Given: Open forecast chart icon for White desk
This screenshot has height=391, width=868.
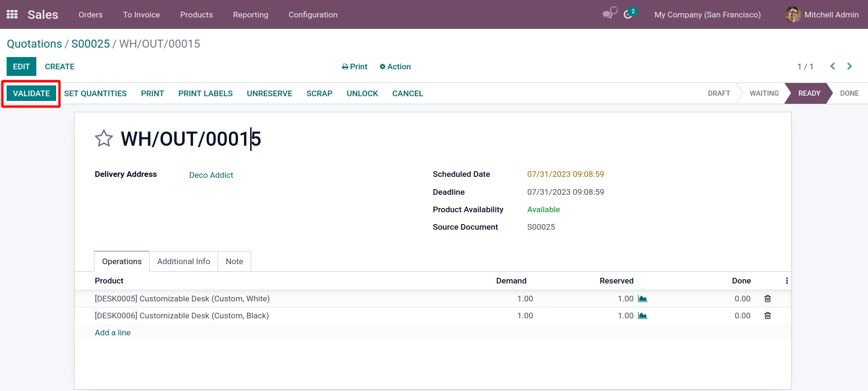Looking at the screenshot, I should click(x=642, y=299).
